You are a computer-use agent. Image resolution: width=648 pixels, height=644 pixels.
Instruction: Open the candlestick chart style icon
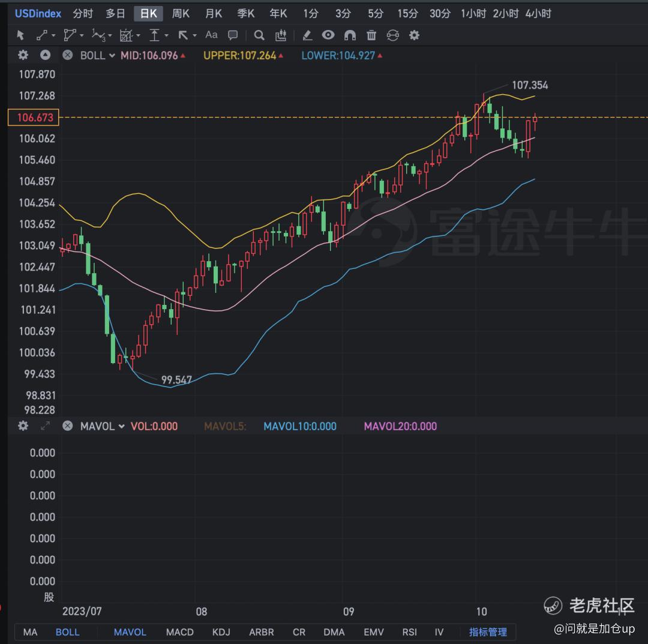pyautogui.click(x=281, y=35)
